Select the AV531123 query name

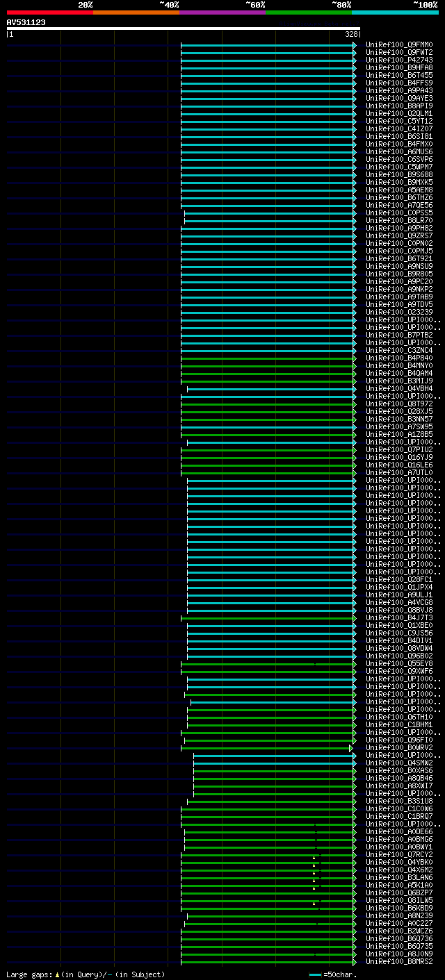click(x=26, y=22)
